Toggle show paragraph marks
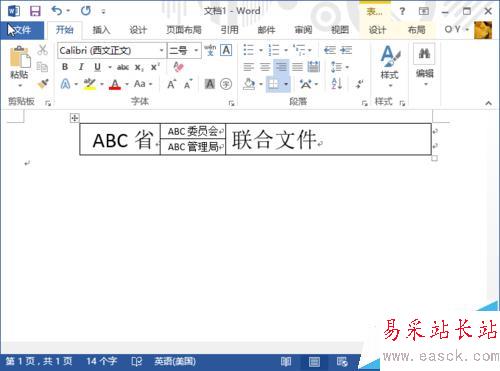This screenshot has height=371, width=500. 359,84
